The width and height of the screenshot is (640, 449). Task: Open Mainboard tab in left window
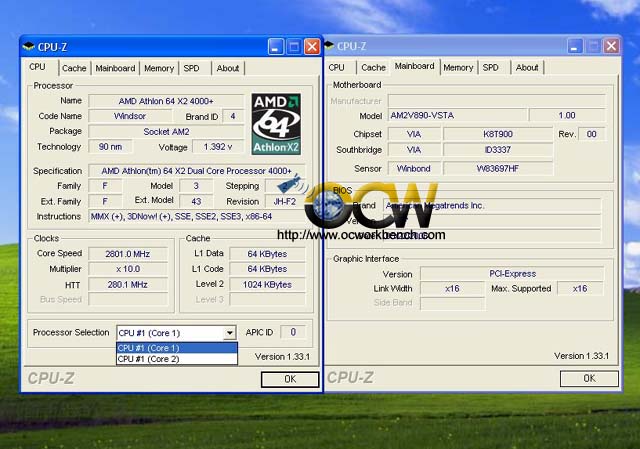115,68
